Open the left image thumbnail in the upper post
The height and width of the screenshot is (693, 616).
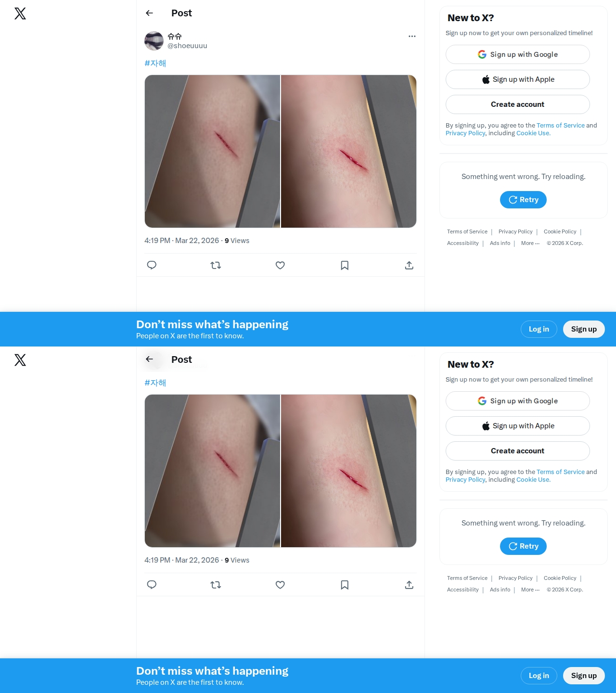point(212,151)
